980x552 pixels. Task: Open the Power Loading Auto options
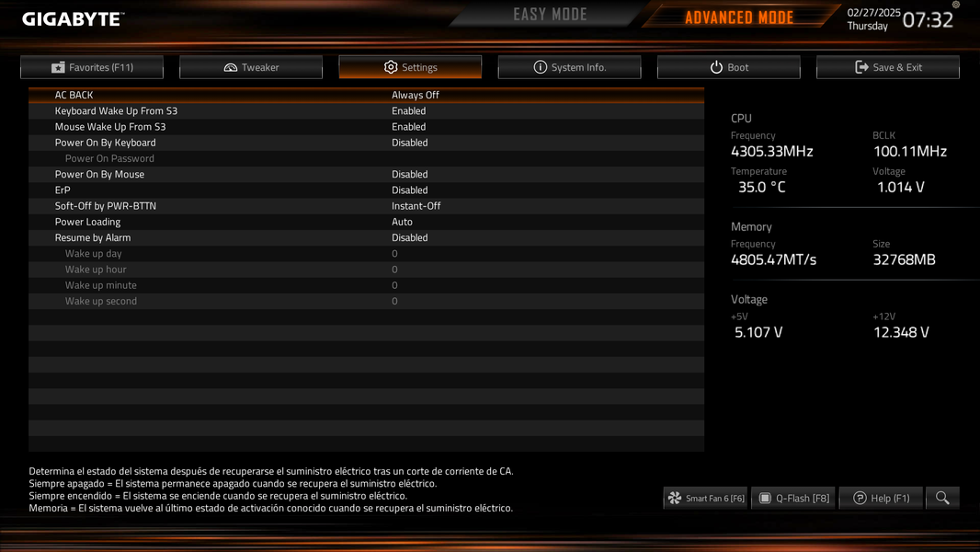coord(402,222)
